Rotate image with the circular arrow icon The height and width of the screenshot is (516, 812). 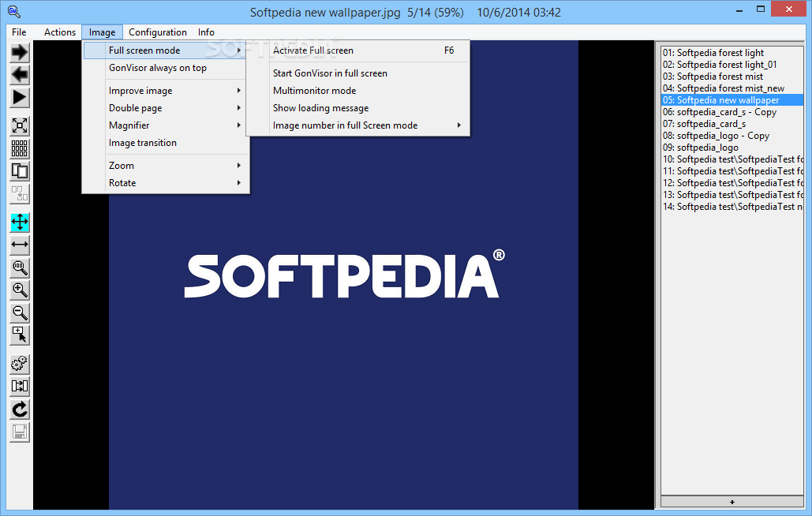20,409
